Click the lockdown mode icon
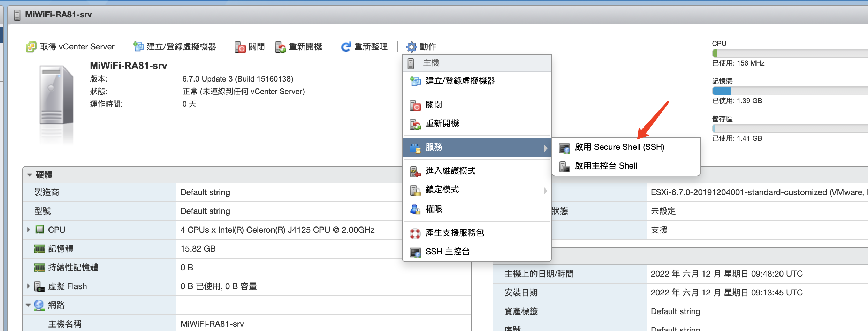 pos(415,190)
